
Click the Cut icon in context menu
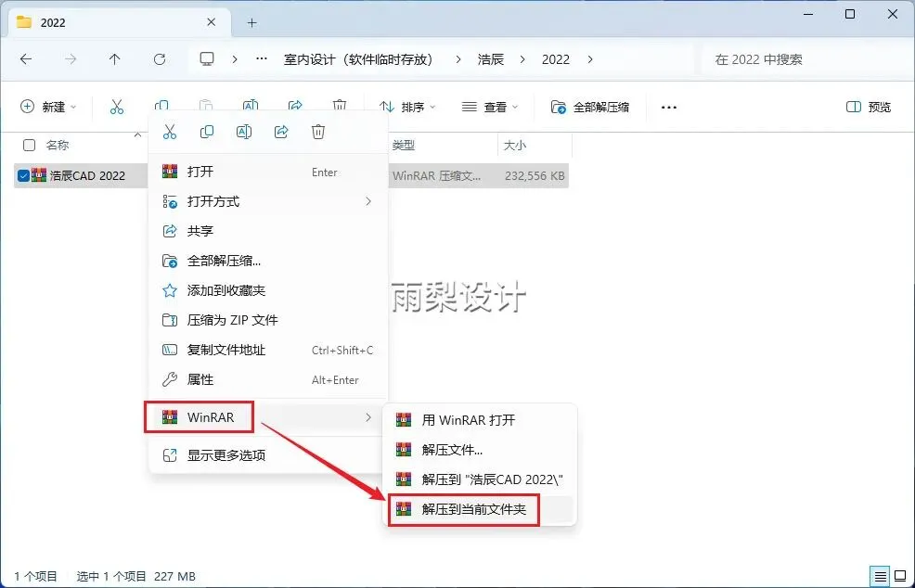coord(169,132)
